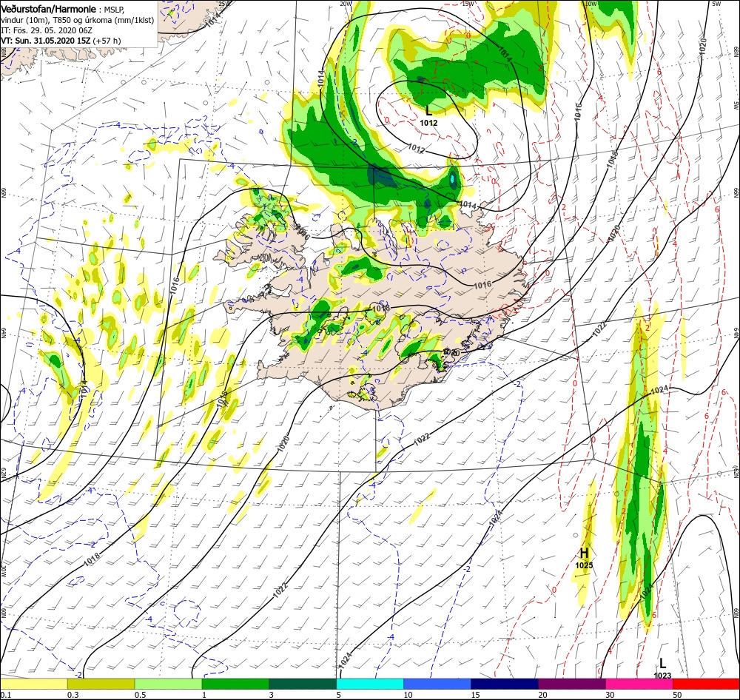Click the '1025' high pressure value
This screenshot has width=740, height=700.
tap(584, 565)
